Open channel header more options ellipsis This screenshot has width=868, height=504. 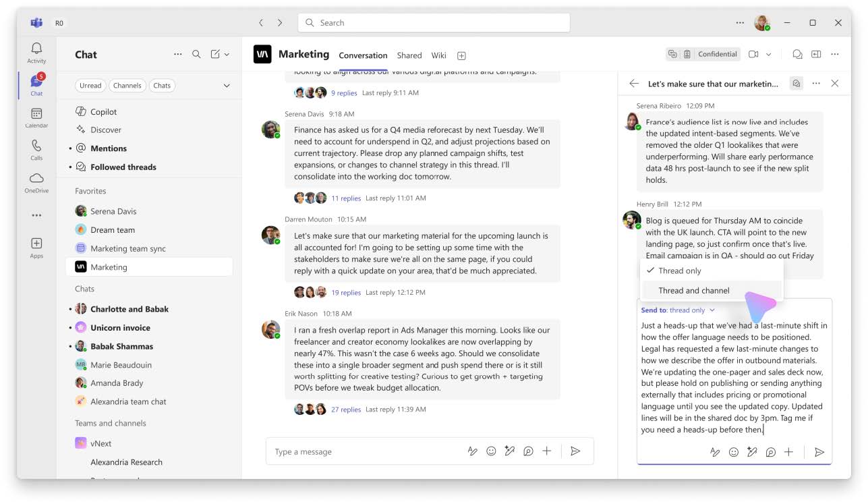[835, 54]
